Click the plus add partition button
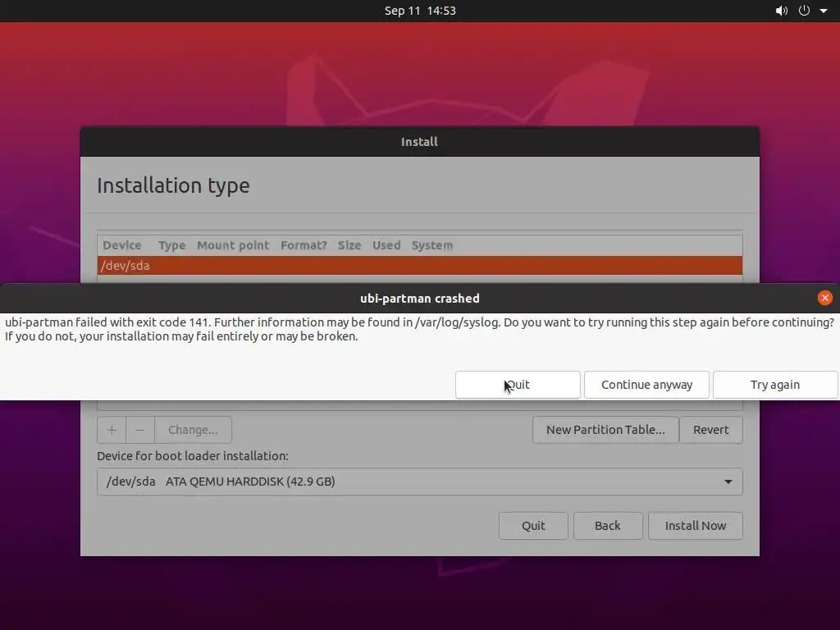 point(112,430)
